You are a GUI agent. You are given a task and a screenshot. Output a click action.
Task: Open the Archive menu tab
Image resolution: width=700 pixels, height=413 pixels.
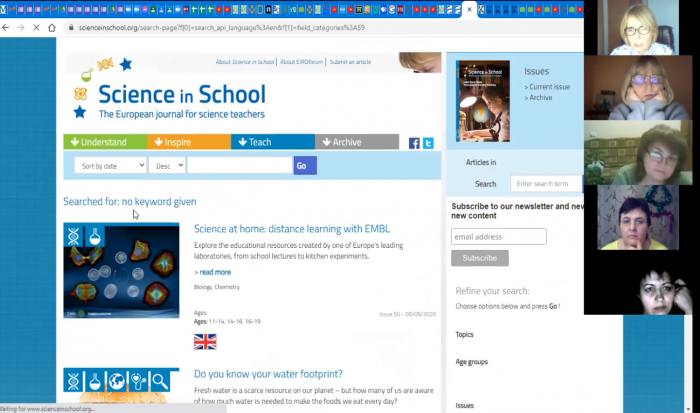[x=356, y=142]
